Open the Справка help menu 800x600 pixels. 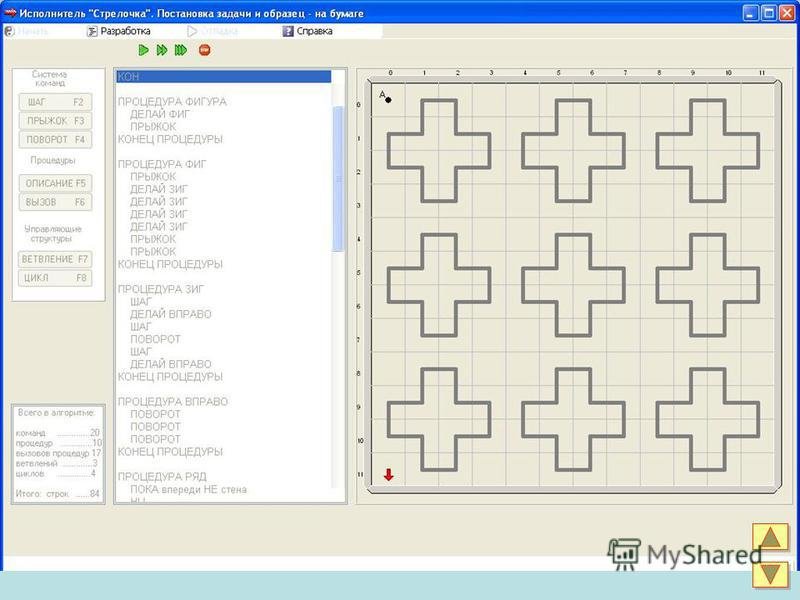coord(308,31)
